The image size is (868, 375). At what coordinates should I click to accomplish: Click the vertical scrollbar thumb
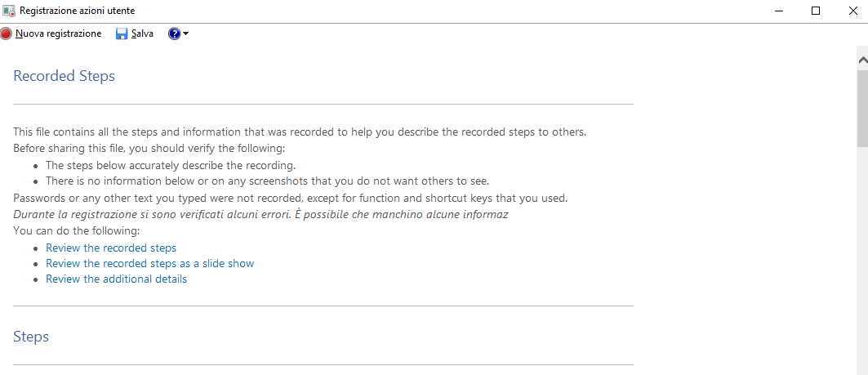[861, 106]
